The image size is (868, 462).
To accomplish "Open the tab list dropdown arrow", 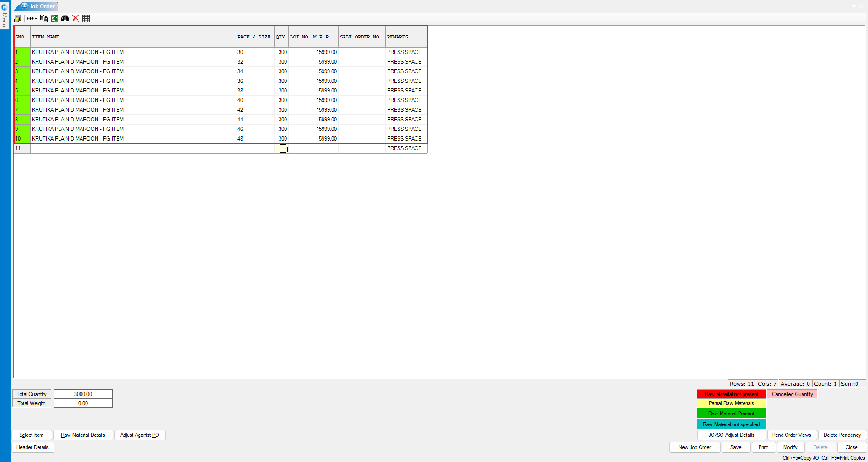I will click(x=854, y=6).
